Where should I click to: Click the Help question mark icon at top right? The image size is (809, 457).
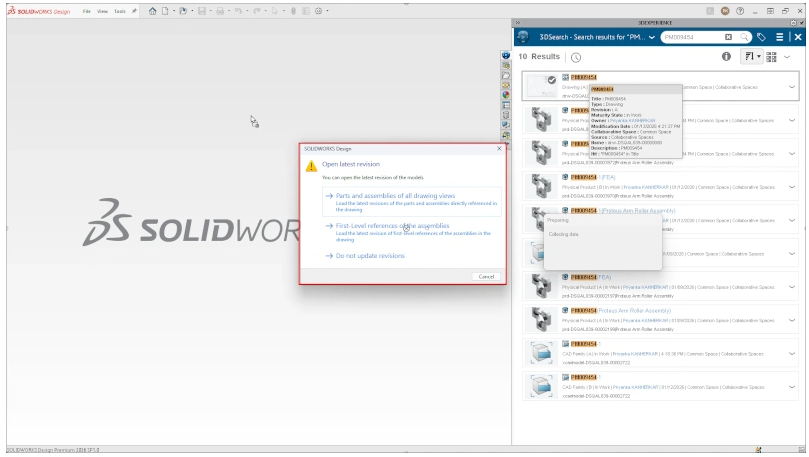coord(740,11)
